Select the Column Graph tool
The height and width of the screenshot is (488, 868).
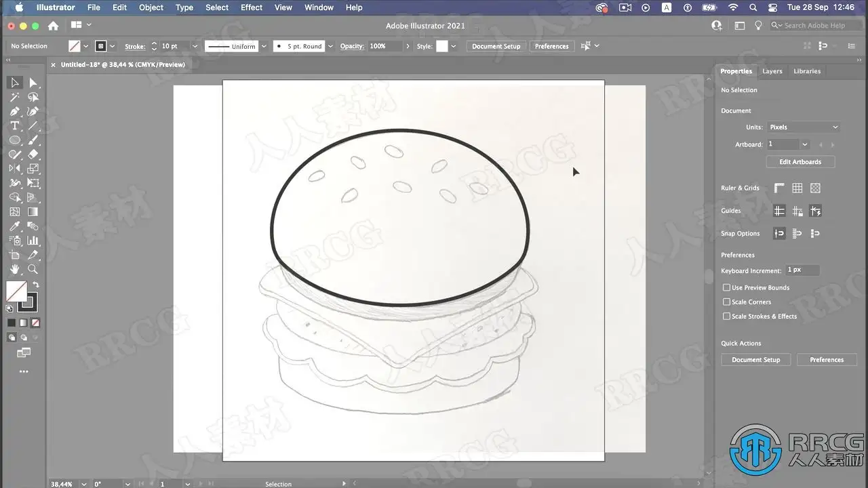33,241
